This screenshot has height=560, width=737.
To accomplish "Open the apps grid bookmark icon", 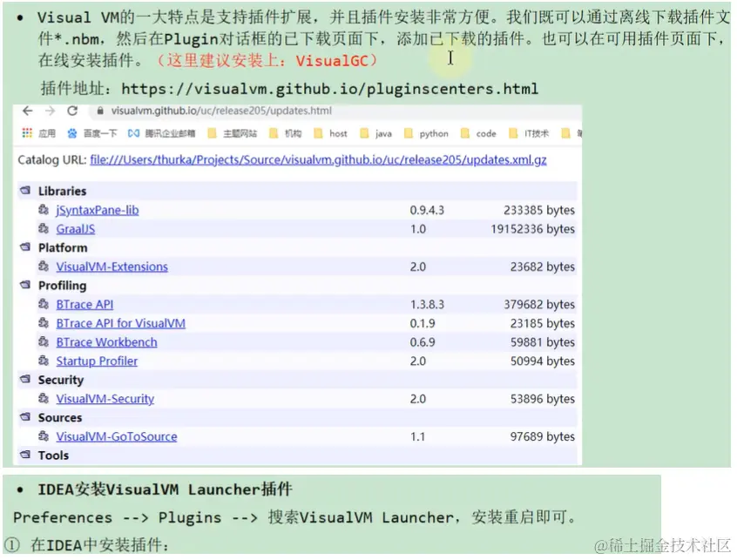I will coord(27,133).
